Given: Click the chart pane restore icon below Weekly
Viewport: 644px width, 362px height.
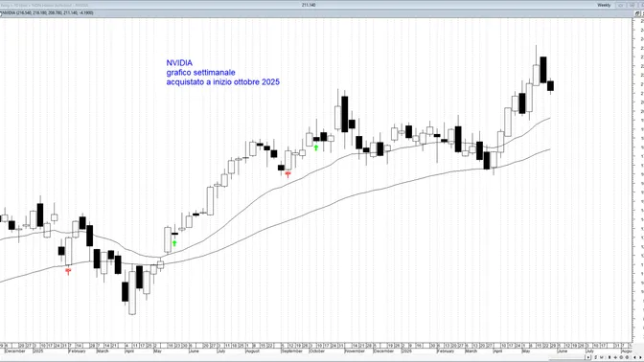Looking at the screenshot, I should click(637, 13).
